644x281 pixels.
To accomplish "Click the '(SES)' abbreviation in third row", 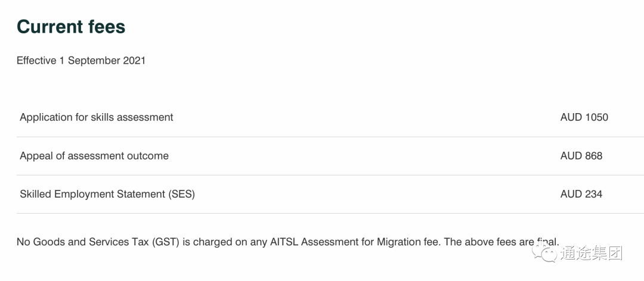I will 181,195.
